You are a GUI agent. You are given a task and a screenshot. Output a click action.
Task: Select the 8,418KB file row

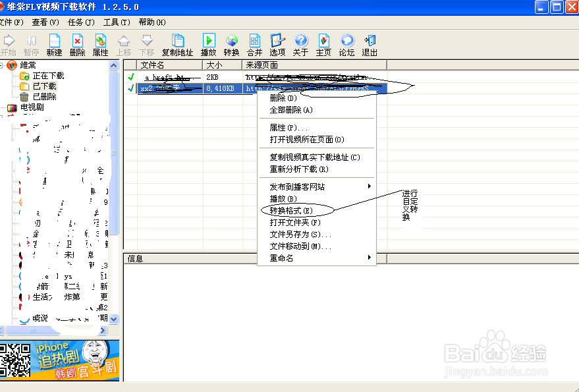click(x=256, y=88)
